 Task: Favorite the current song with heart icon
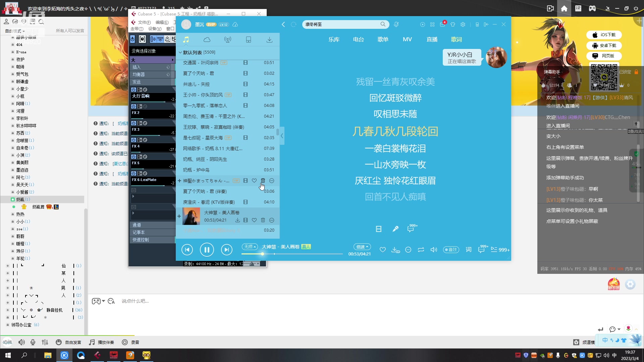tap(383, 250)
